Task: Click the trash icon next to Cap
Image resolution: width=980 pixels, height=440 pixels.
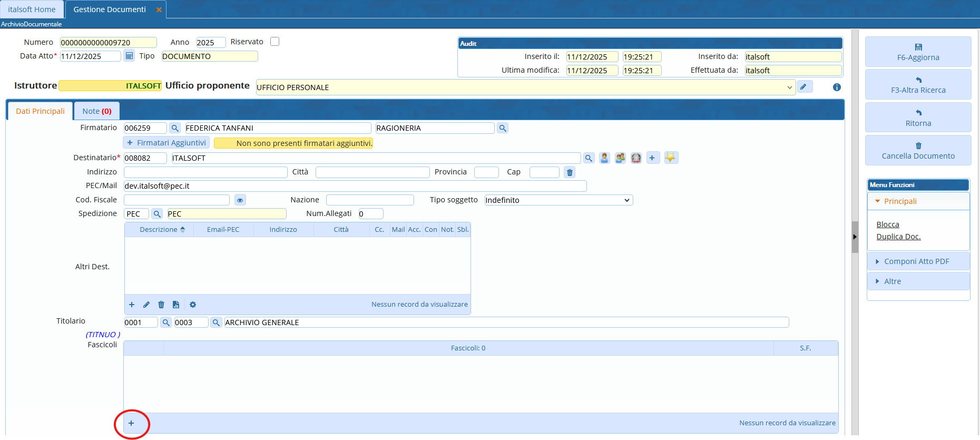Action: 570,172
